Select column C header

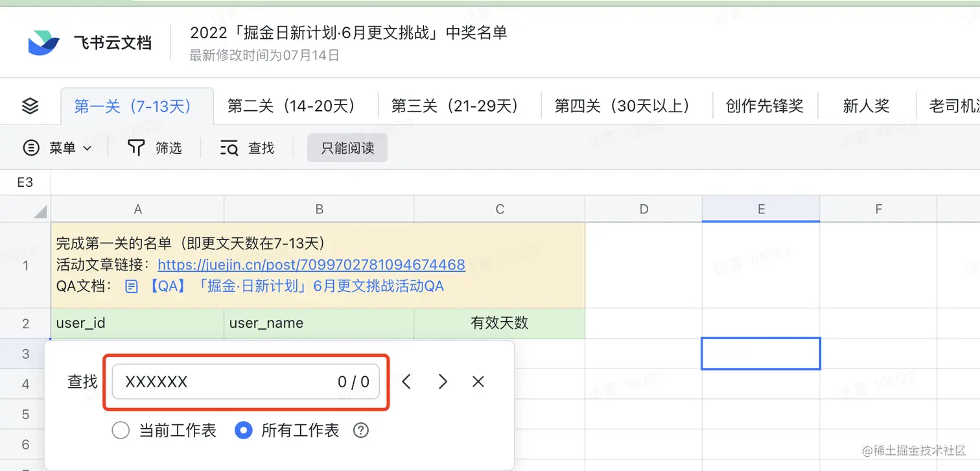[500, 209]
